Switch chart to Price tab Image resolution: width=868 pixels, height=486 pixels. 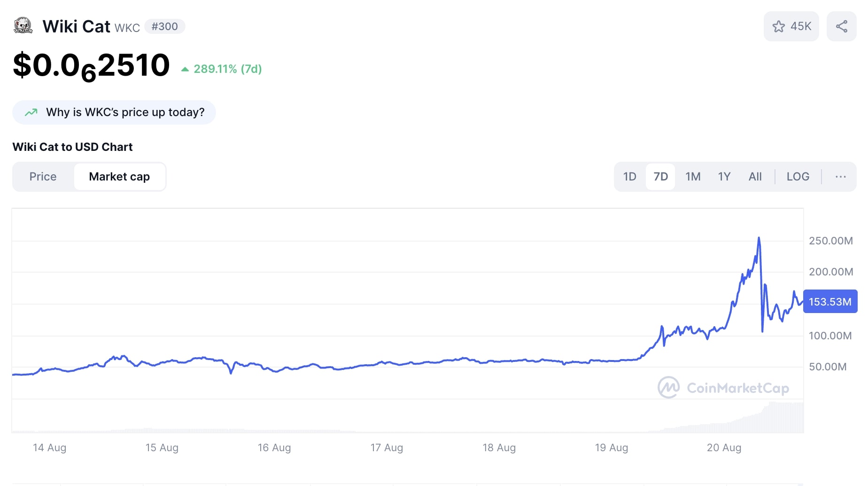(x=43, y=177)
